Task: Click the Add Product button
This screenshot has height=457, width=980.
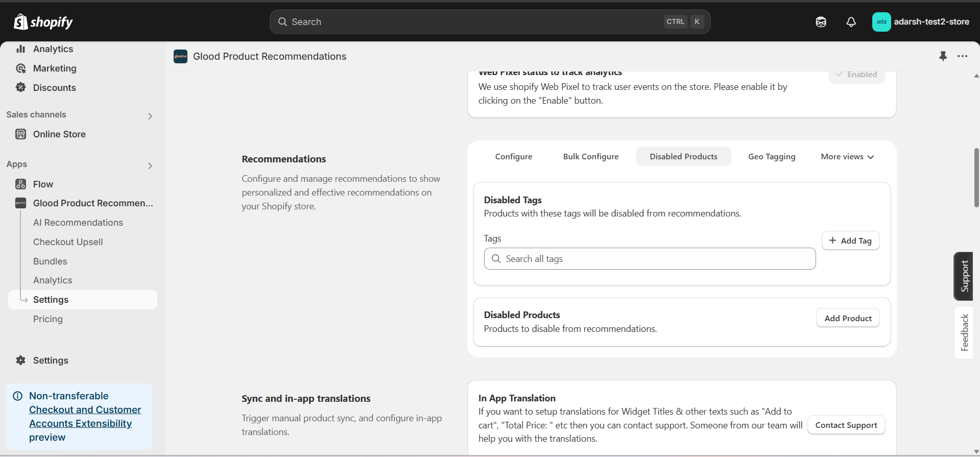Action: point(848,318)
